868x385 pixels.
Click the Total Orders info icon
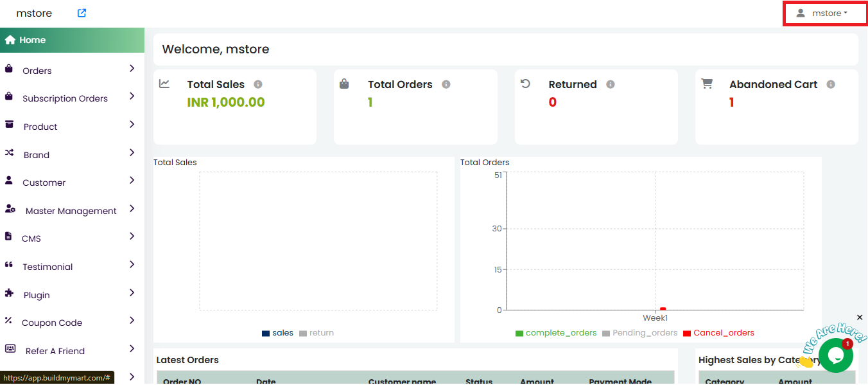(x=446, y=84)
